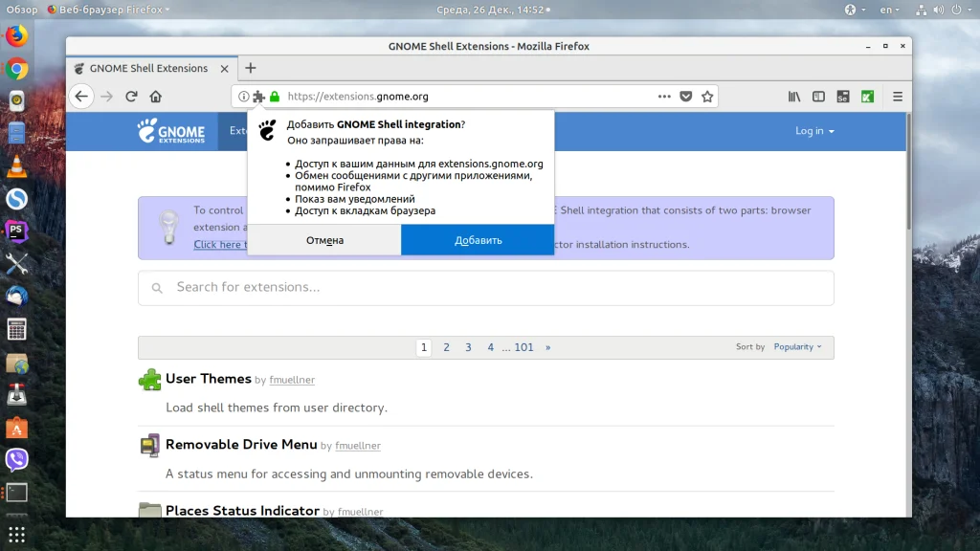Open a new browser tab

pyautogui.click(x=251, y=68)
